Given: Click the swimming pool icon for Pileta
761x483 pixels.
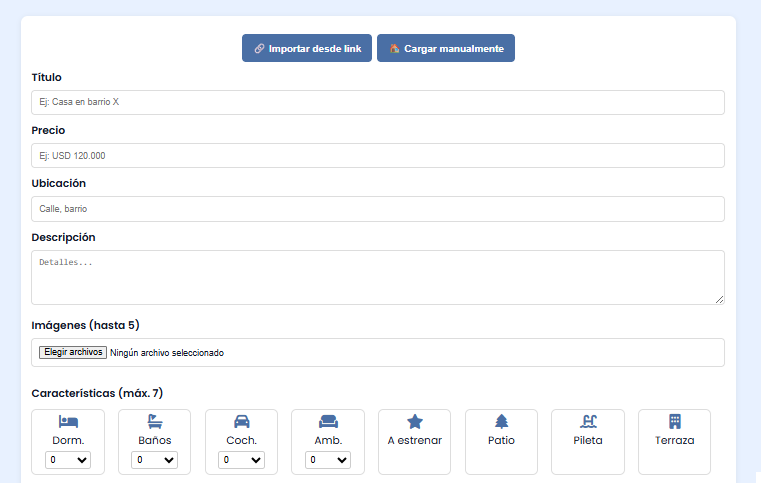Looking at the screenshot, I should [x=588, y=421].
